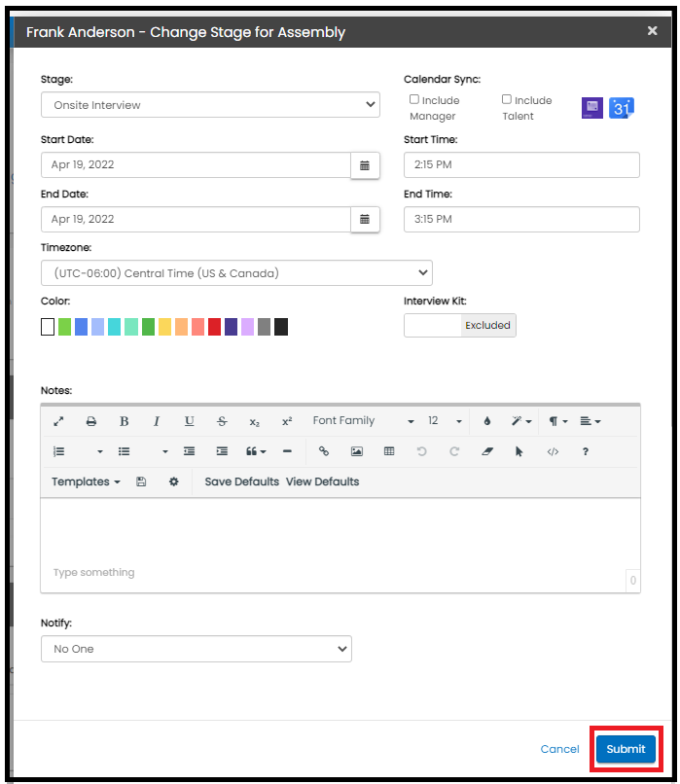Enable the Include Manager checkbox

coord(414,99)
